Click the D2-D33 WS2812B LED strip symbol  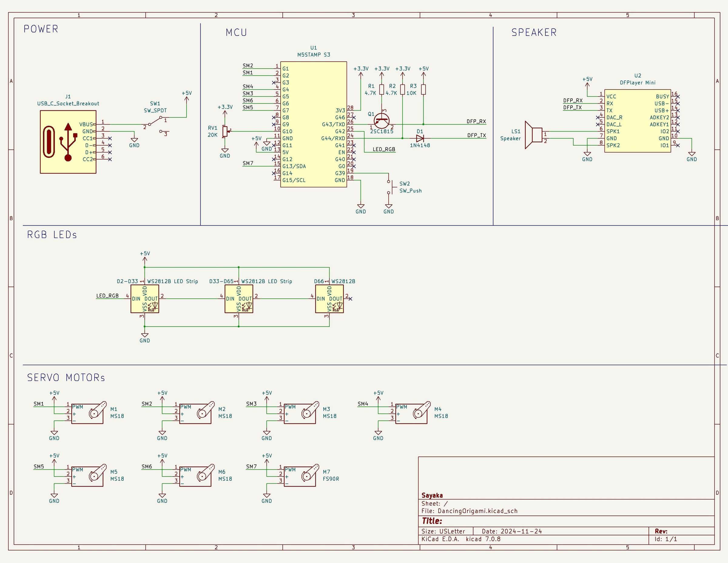pyautogui.click(x=145, y=299)
